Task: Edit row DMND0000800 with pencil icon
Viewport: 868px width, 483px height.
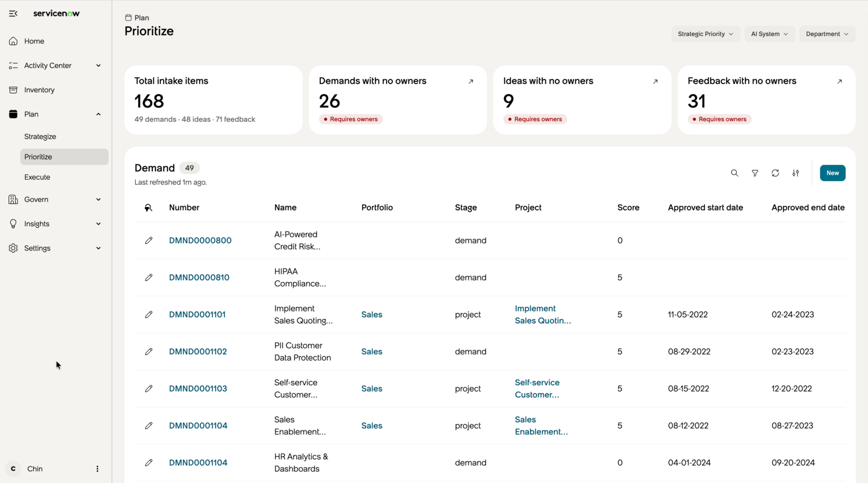Action: [x=148, y=240]
